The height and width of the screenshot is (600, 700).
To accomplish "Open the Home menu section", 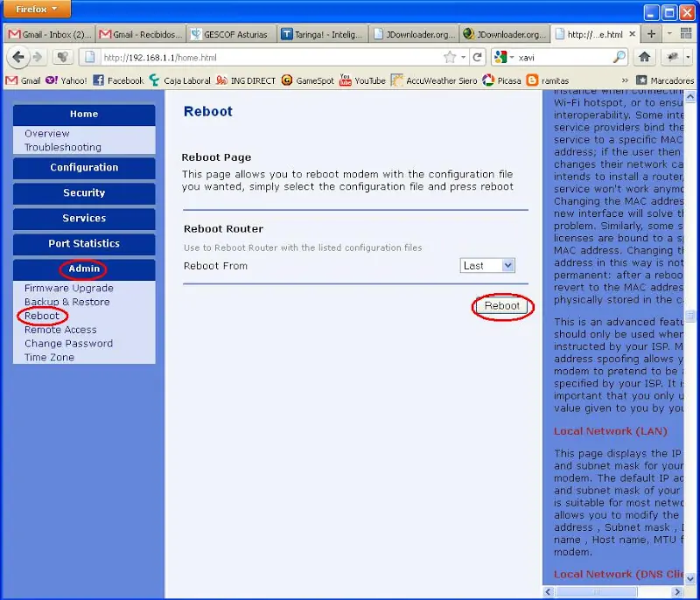I will click(84, 115).
